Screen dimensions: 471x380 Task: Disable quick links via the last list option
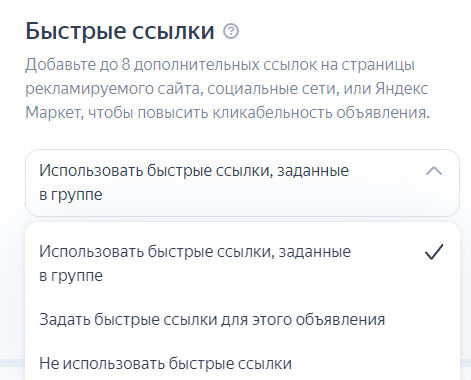click(x=242, y=363)
